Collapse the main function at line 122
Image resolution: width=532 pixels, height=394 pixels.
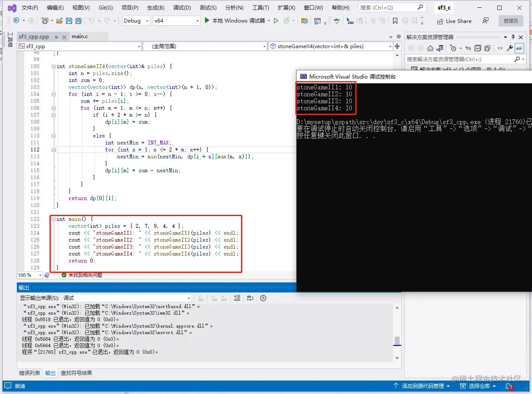click(53, 219)
